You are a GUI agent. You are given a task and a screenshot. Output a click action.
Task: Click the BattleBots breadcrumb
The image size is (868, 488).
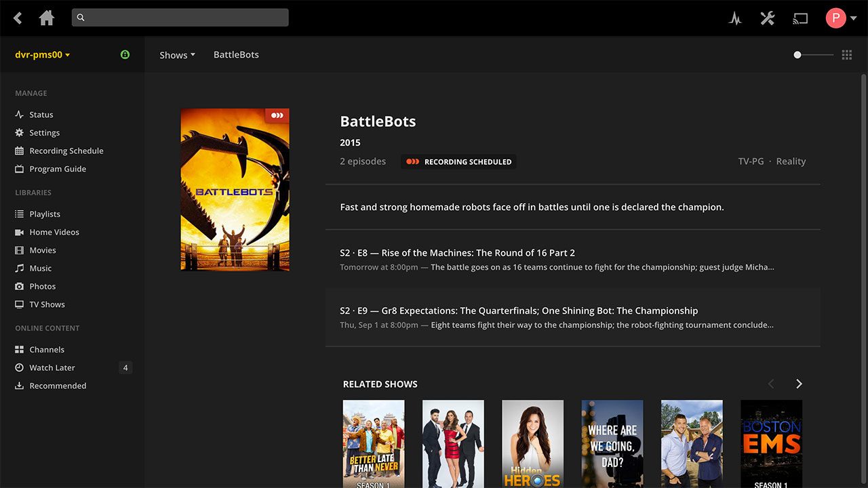coord(236,55)
